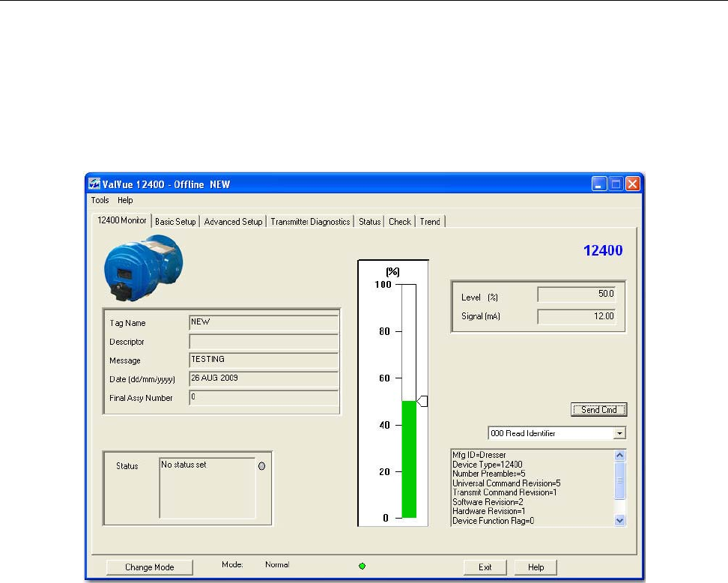Click 'Transmit Command Revision=1' line

[x=505, y=492]
